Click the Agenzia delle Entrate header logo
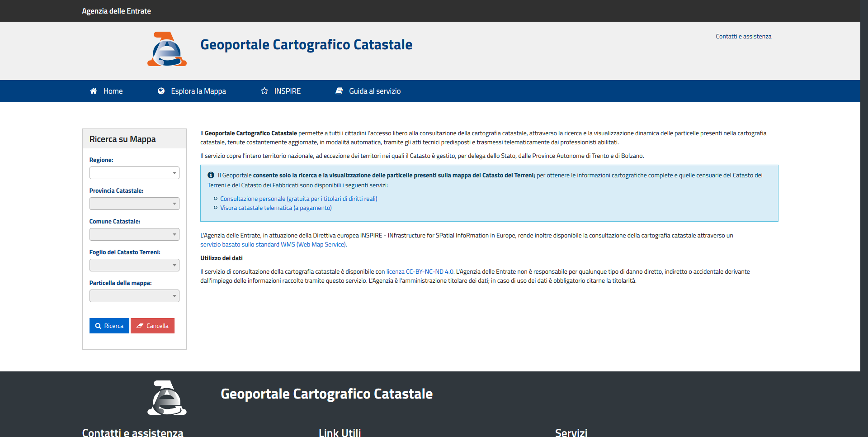The width and height of the screenshot is (868, 437). pyautogui.click(x=167, y=49)
